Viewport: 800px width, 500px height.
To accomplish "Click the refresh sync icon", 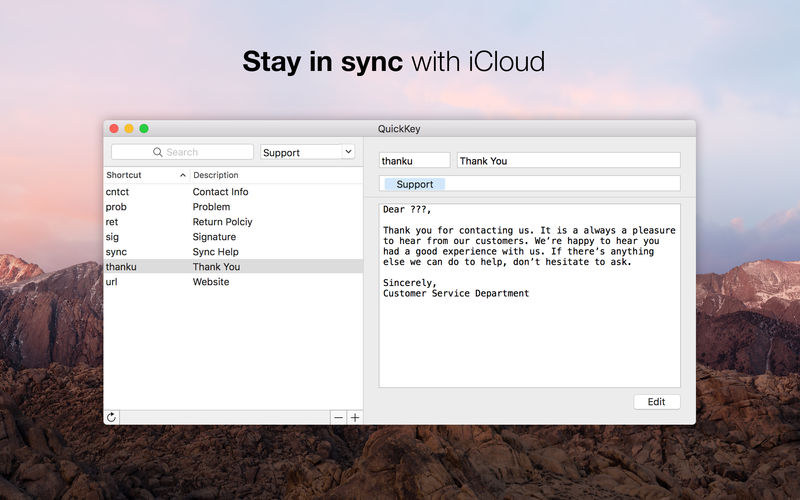I will 111,417.
